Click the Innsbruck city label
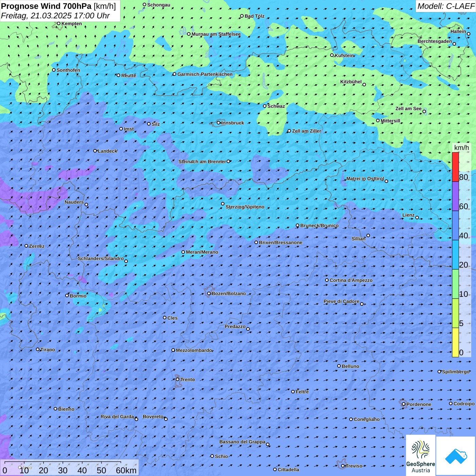Image resolution: width=476 pixels, height=476 pixels. [x=233, y=123]
